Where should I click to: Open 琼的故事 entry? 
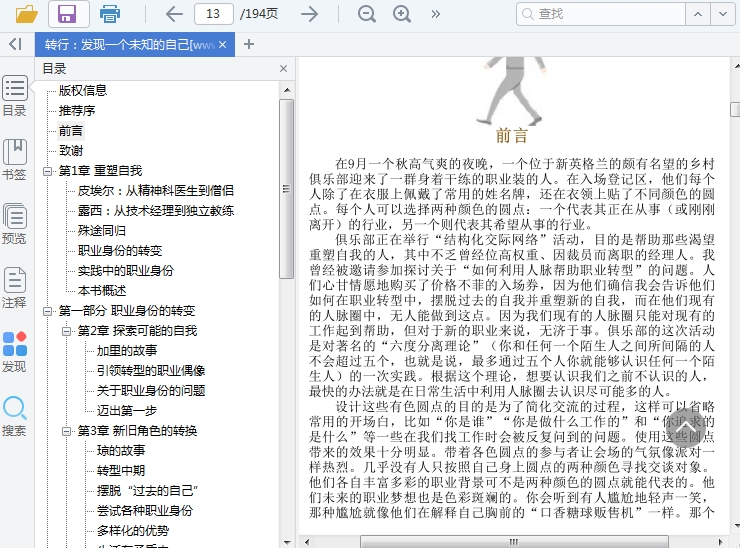pos(121,450)
